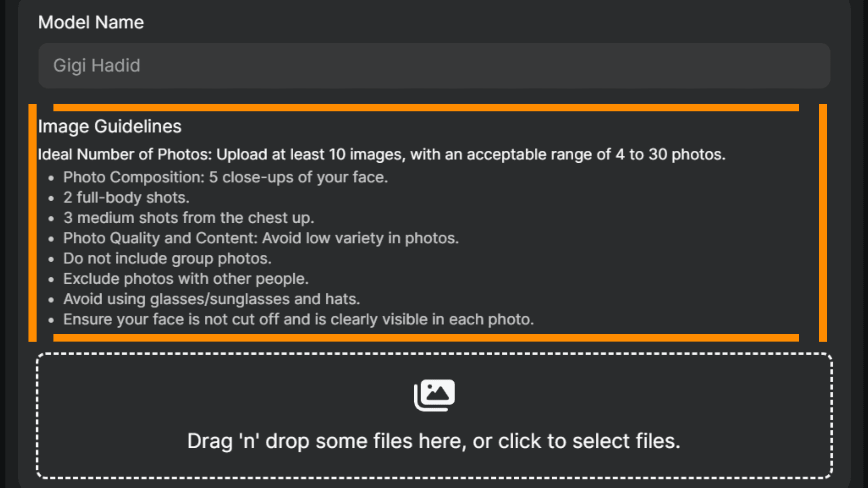Click the picture icon above drag-drop text
This screenshot has width=868, height=488.
(434, 394)
